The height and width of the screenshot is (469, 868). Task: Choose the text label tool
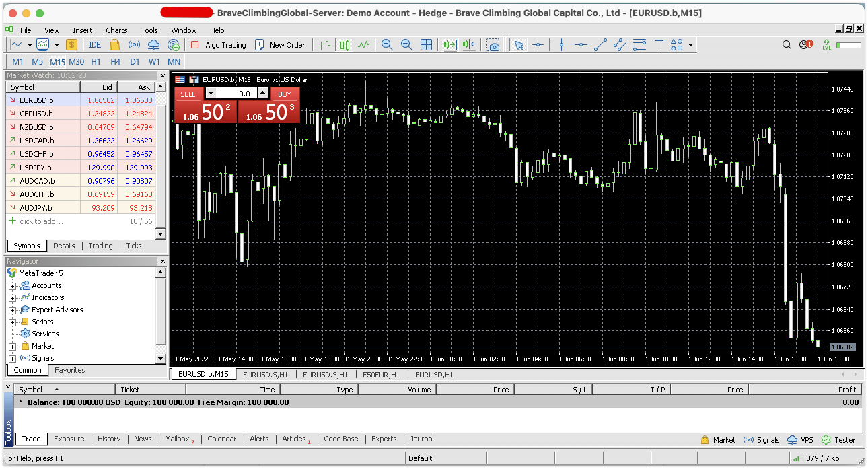point(659,45)
